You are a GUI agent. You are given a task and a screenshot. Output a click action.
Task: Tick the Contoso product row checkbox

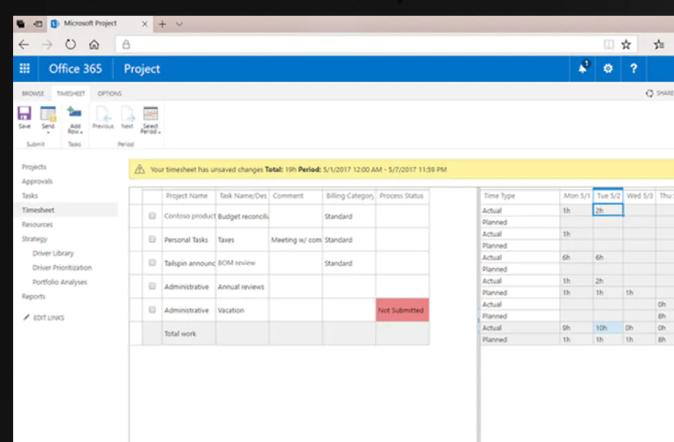point(152,216)
